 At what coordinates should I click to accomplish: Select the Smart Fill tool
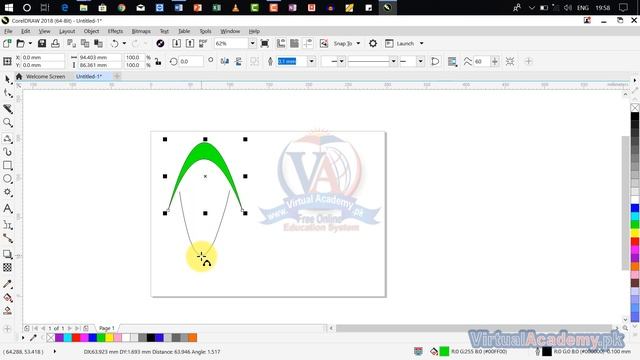point(8,311)
